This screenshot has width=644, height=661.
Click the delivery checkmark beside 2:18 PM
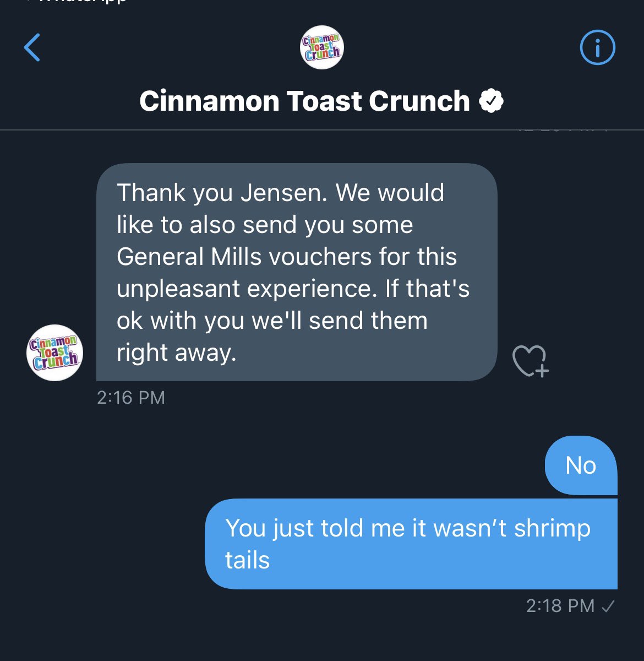pos(609,606)
